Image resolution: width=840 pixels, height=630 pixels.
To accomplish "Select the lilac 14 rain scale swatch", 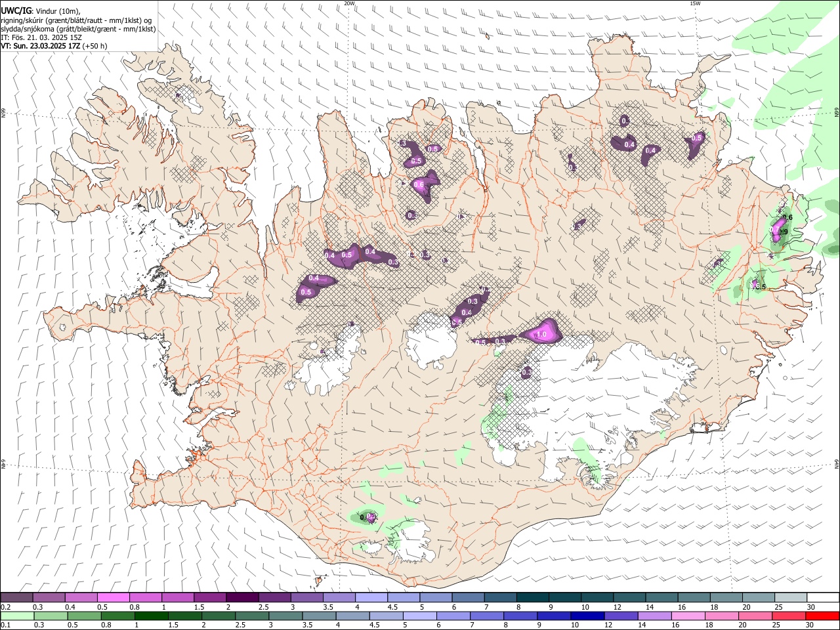I will pyautogui.click(x=655, y=616).
